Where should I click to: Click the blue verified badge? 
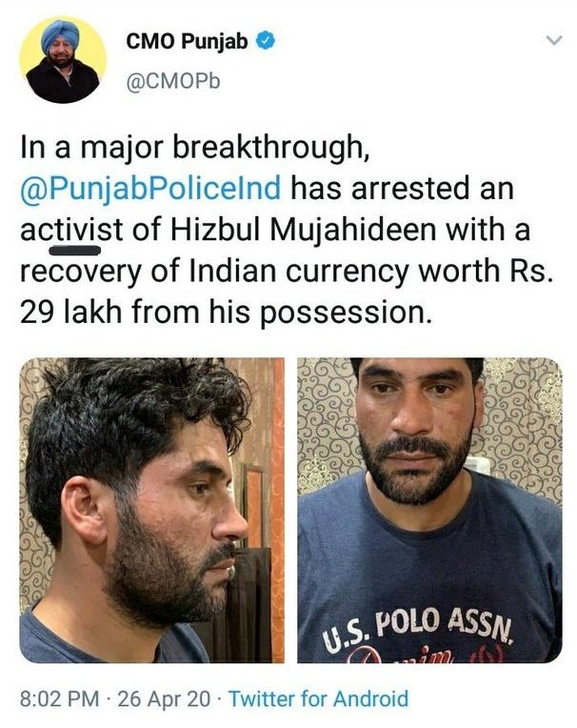point(267,41)
